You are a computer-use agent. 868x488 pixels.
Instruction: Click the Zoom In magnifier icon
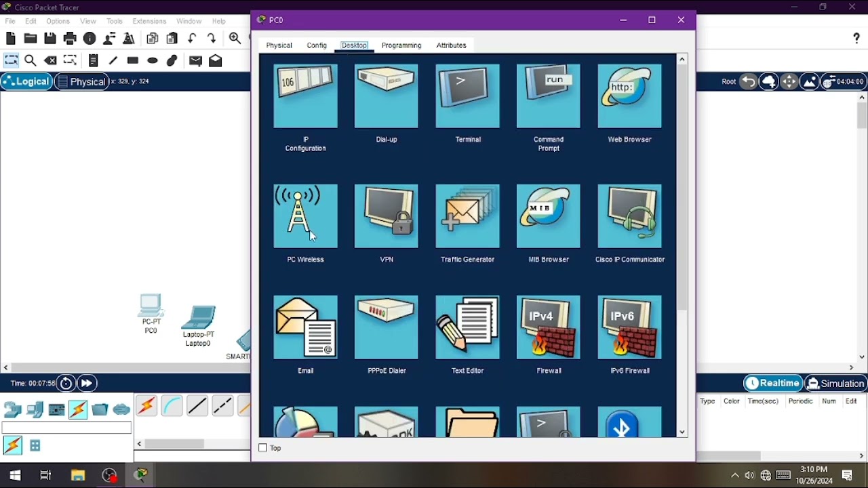pyautogui.click(x=235, y=39)
